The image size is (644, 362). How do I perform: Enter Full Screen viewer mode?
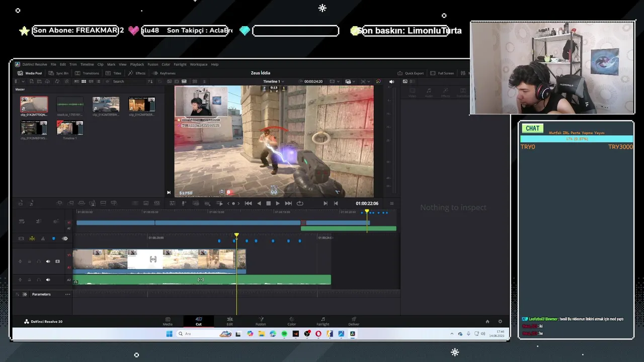click(442, 73)
